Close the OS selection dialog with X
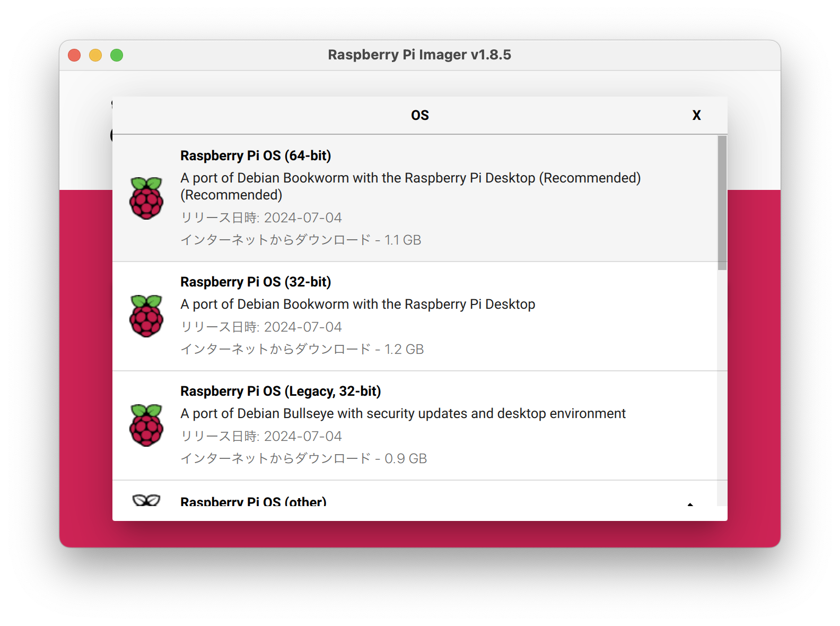The width and height of the screenshot is (840, 626). (x=696, y=115)
